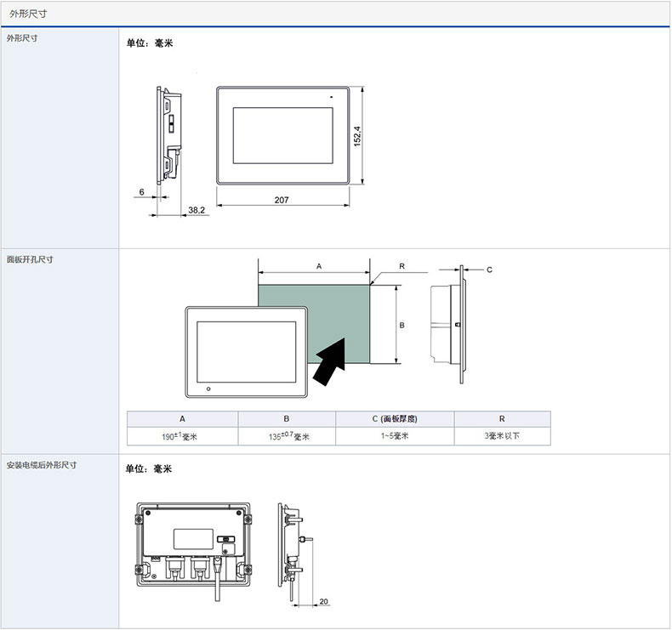Screen dimensions: 672x630
Task: Click the side-view drawing above the 20 dimension
Action: pos(290,544)
